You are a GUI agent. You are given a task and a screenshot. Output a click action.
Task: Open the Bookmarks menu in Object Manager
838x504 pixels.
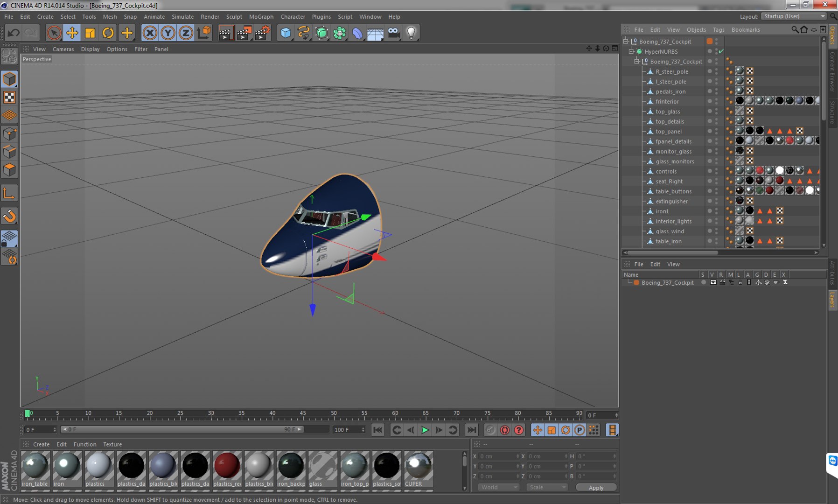tap(746, 29)
